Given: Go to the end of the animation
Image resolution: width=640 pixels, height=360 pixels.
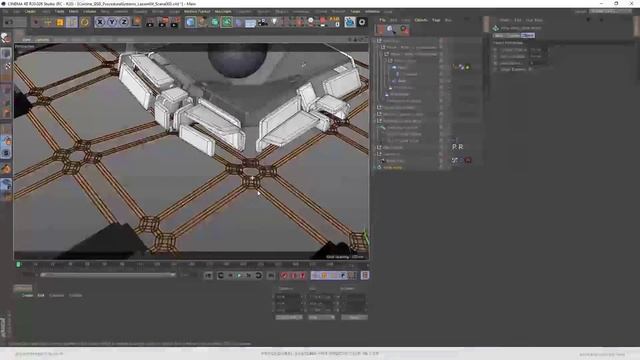Looking at the screenshot, I should pos(271,276).
